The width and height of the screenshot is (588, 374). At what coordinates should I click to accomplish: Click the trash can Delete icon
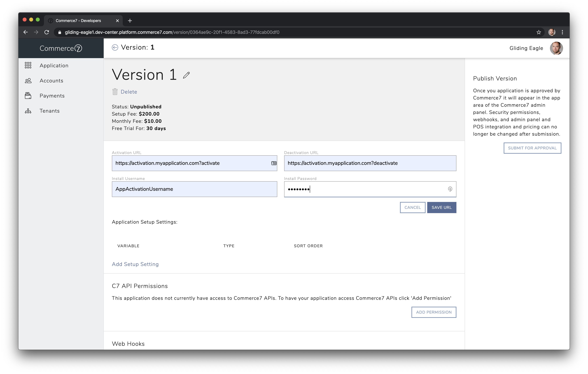pos(115,92)
